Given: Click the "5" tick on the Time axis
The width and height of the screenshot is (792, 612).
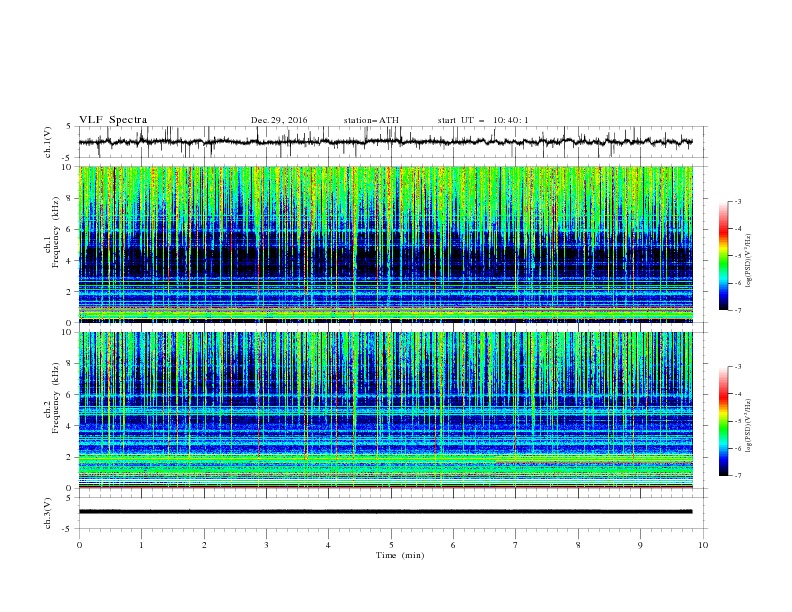Looking at the screenshot, I should (x=391, y=545).
